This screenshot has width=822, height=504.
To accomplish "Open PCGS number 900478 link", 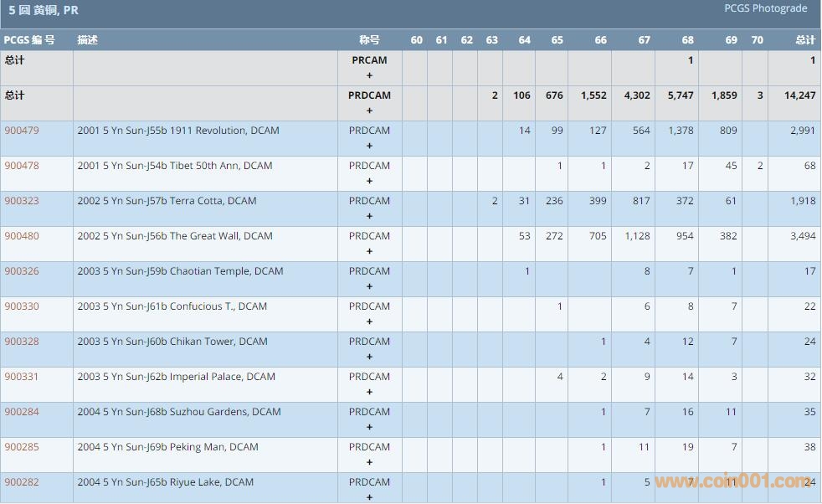I will pyautogui.click(x=22, y=166).
